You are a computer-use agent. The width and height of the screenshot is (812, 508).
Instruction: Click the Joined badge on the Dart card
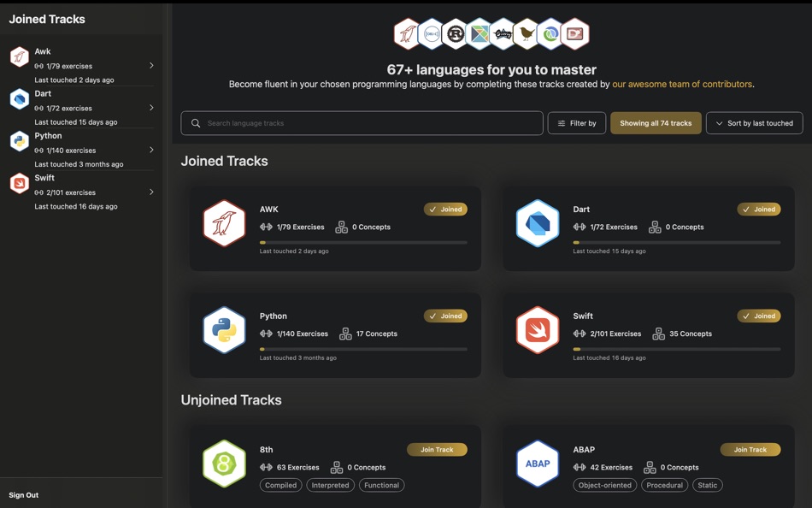click(759, 210)
